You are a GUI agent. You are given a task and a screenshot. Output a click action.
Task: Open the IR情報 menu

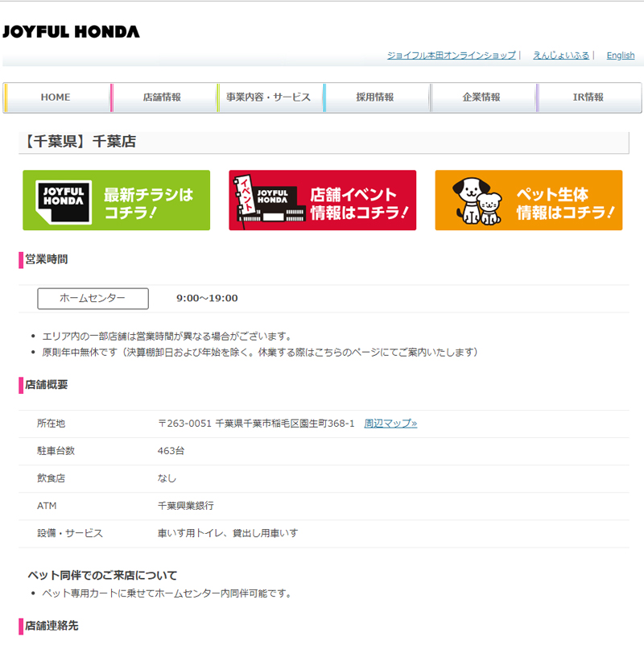coord(589,97)
